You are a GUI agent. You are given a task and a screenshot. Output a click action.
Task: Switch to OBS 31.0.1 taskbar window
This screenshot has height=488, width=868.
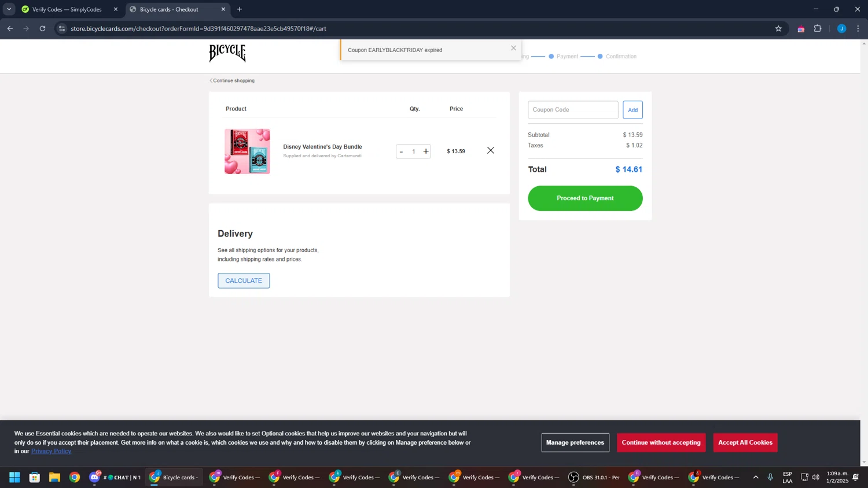tap(594, 477)
